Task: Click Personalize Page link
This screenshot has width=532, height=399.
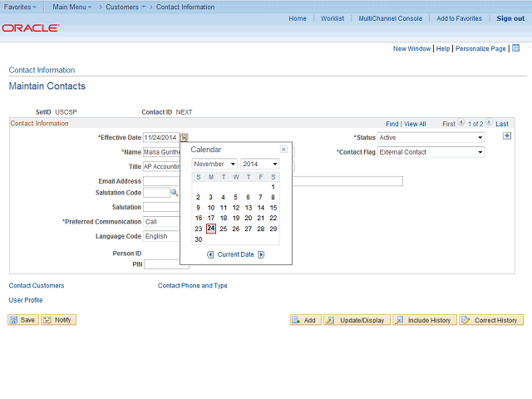Action: tap(480, 48)
